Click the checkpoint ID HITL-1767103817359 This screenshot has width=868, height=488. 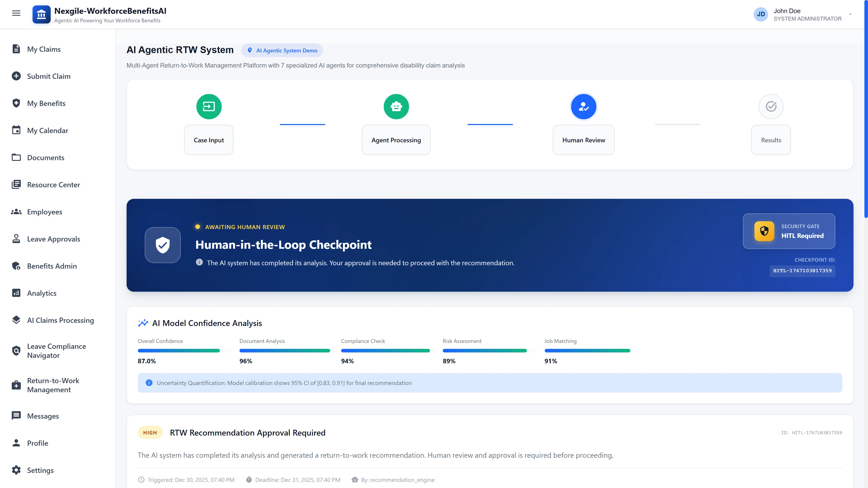point(802,271)
